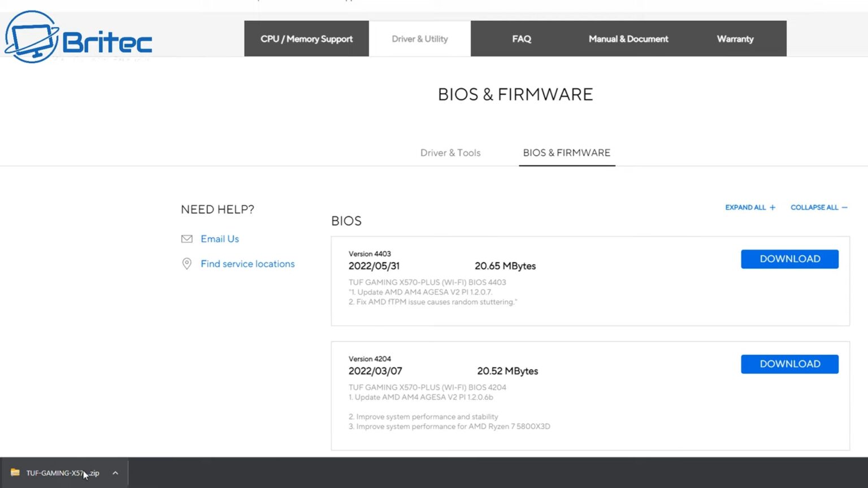Open the downloaded TUF-GAMING zip file
This screenshot has width=868, height=488.
(x=62, y=473)
